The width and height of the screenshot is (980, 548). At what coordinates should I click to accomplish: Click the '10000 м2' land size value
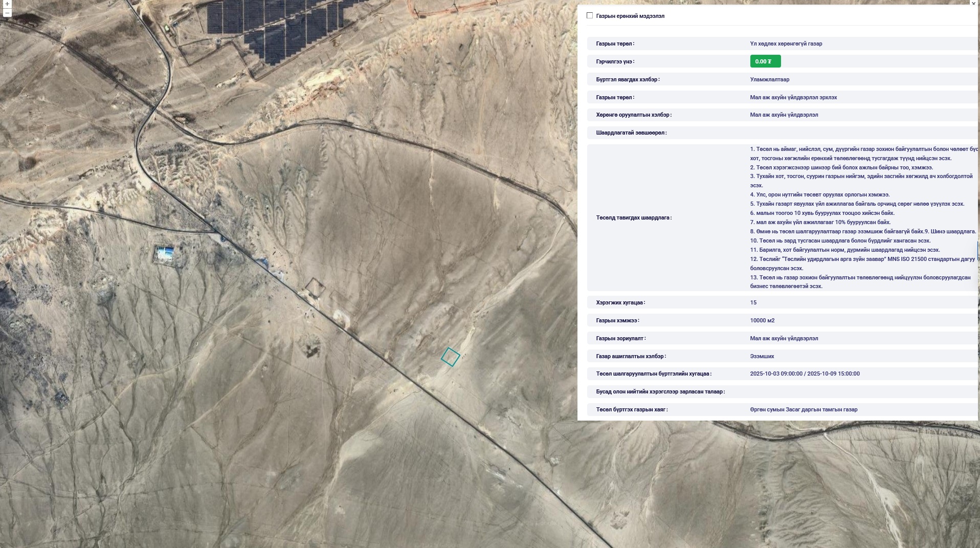[x=762, y=320]
